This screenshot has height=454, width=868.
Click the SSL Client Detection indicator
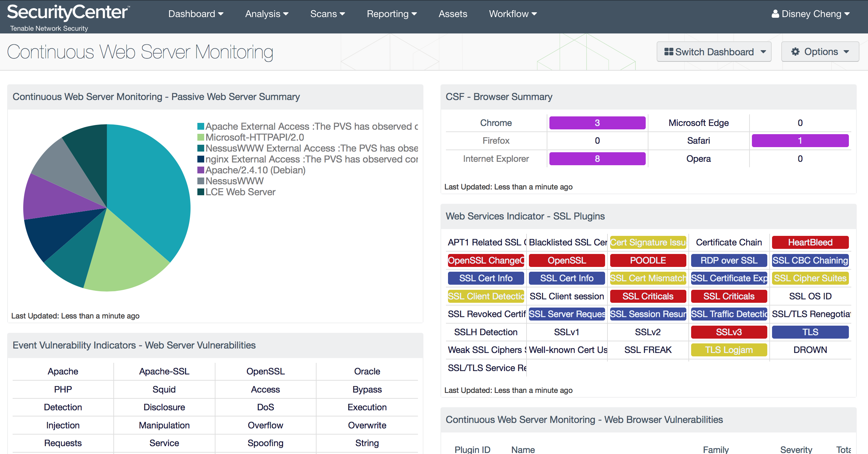coord(486,296)
